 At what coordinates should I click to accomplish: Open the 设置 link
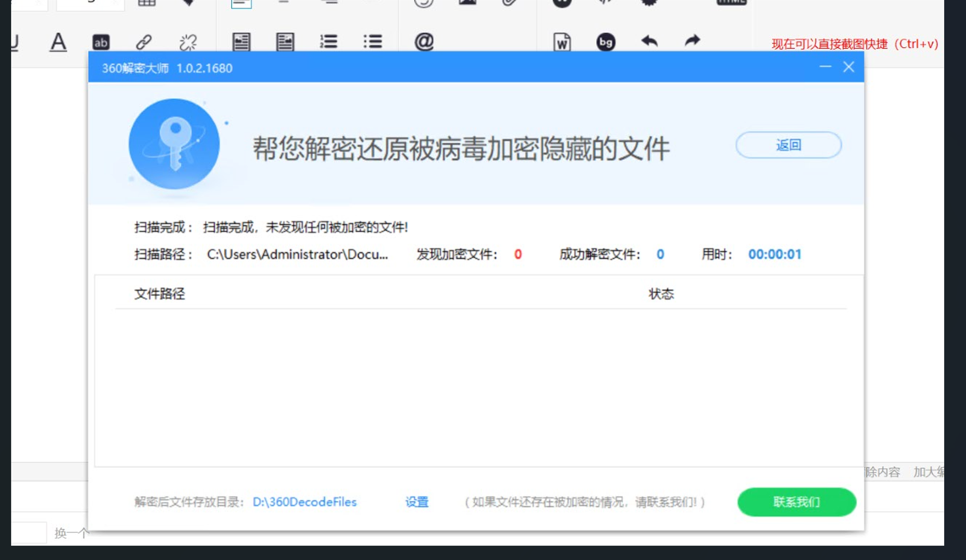pos(417,502)
